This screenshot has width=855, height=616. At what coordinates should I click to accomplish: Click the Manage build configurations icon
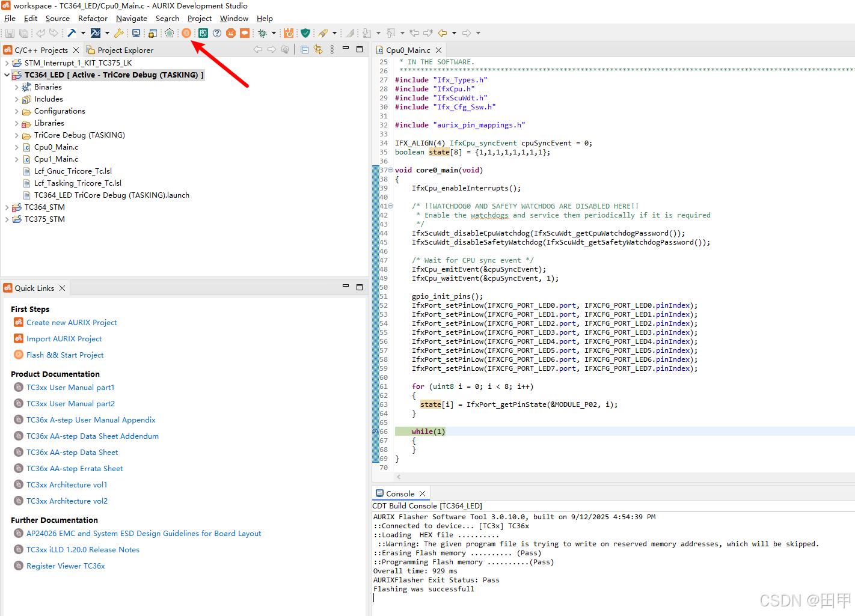pos(96,33)
